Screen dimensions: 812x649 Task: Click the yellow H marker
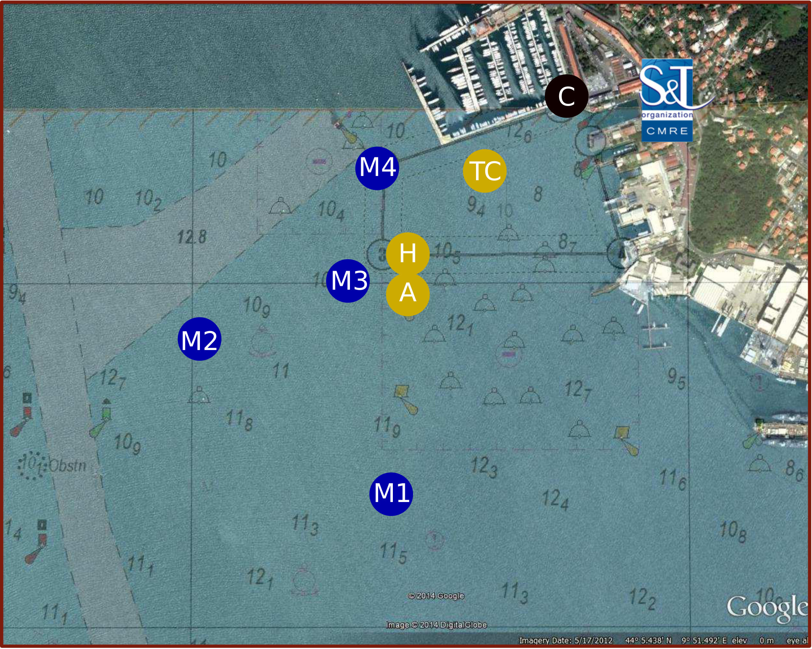408,254
